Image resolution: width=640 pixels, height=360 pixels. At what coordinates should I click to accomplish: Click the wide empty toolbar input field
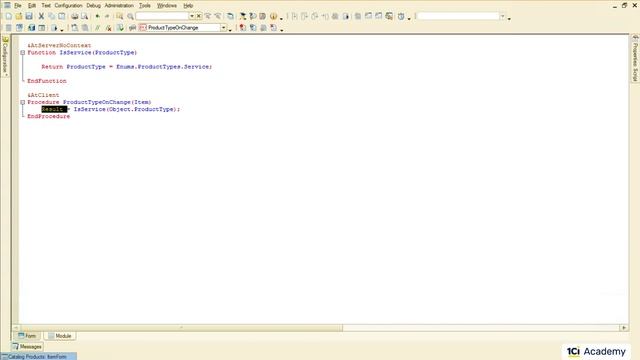coord(458,16)
